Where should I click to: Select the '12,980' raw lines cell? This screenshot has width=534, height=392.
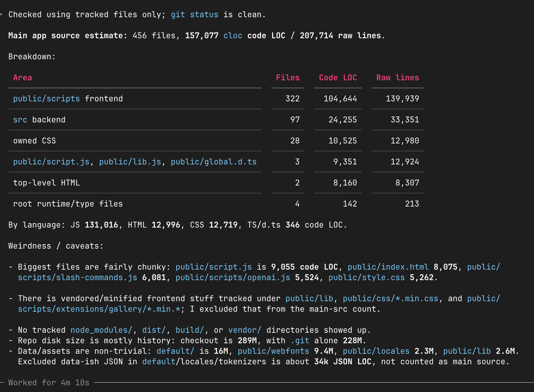click(405, 141)
